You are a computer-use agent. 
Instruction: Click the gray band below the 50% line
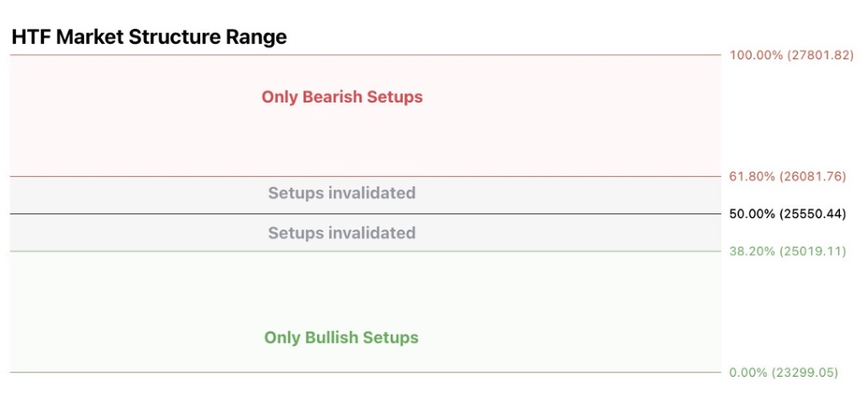[x=551, y=233]
